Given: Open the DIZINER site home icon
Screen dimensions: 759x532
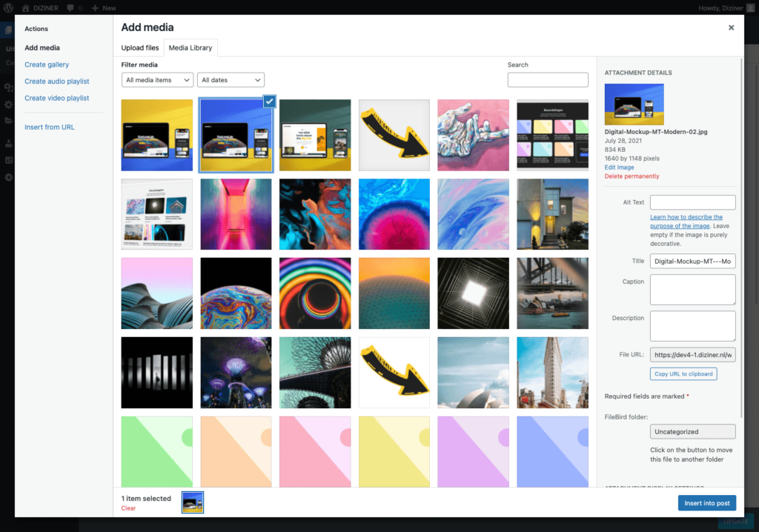Looking at the screenshot, I should point(26,7).
